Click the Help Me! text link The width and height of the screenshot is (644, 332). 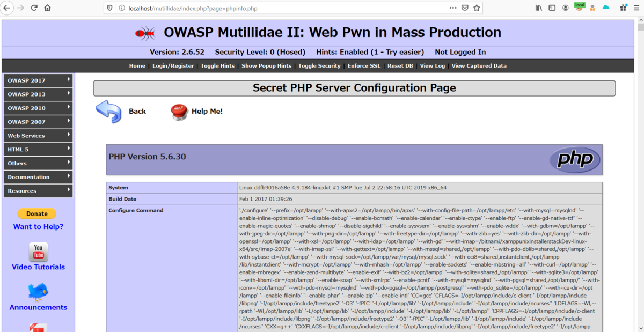pos(207,112)
